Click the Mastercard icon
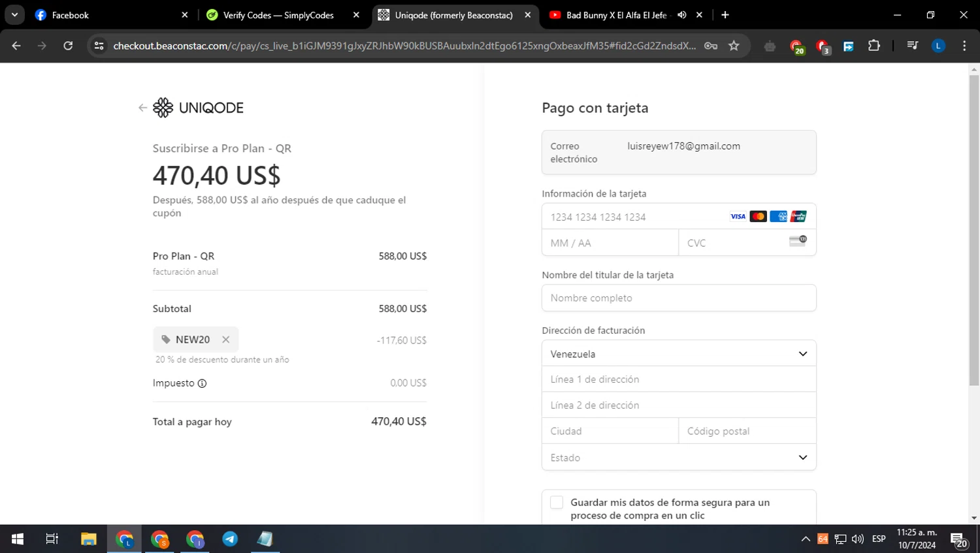Viewport: 980px width, 553px height. click(x=758, y=217)
